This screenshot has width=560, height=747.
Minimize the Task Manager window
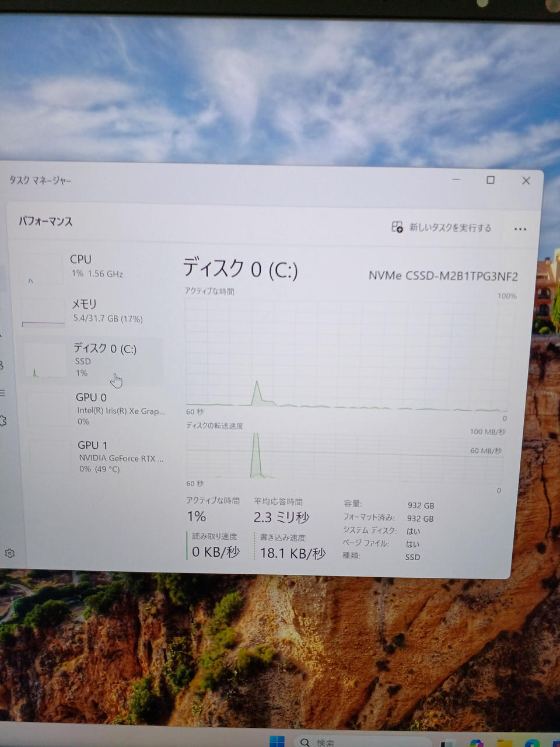coord(456,179)
